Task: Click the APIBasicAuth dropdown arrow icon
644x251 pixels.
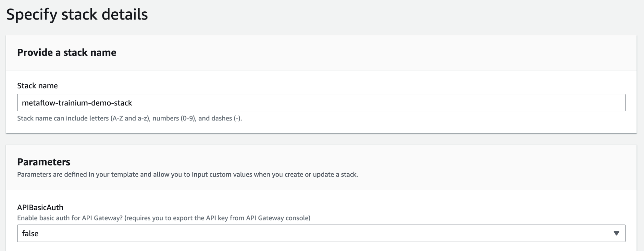Action: (x=616, y=233)
